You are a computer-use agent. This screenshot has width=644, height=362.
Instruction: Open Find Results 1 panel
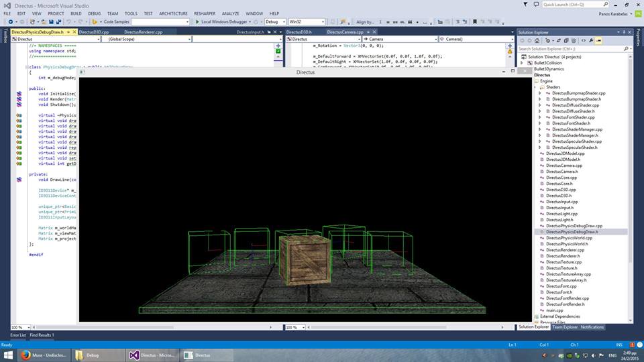pyautogui.click(x=42, y=335)
